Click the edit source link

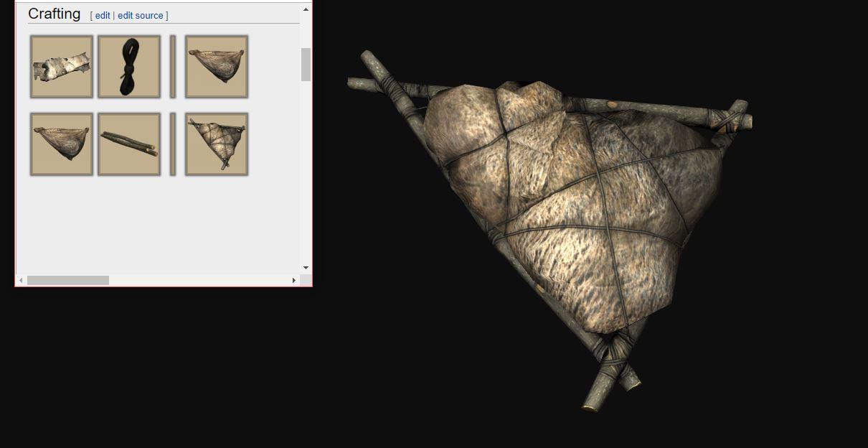[x=141, y=15]
